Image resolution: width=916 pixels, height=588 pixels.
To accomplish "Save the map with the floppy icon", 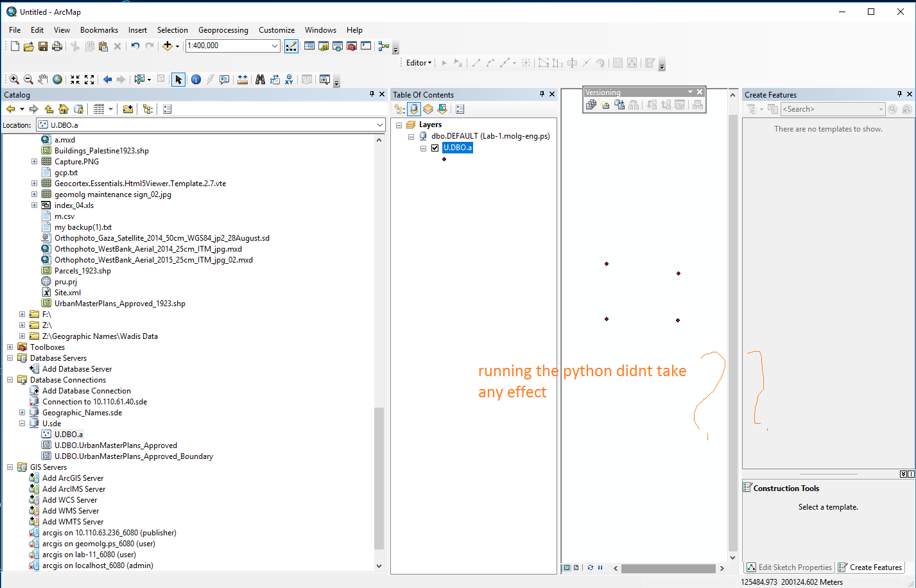I will 43,46.
